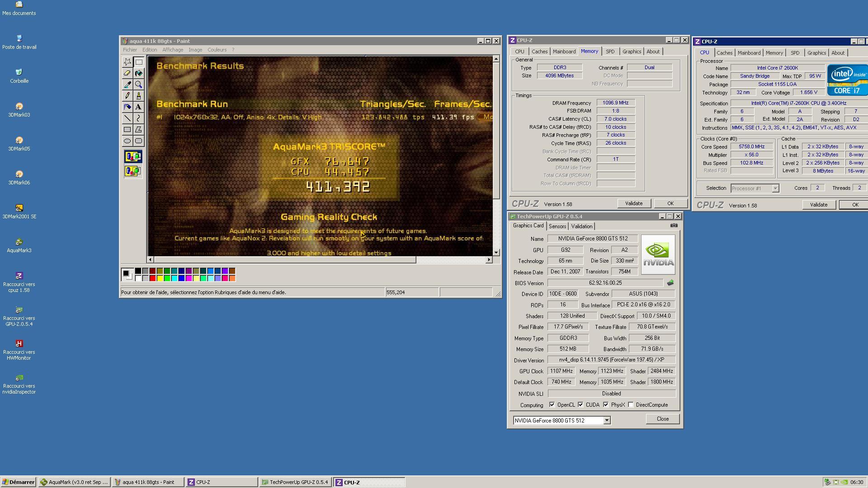Choose the Fill With Color bucket tool
The image size is (868, 488).
pyautogui.click(x=139, y=73)
